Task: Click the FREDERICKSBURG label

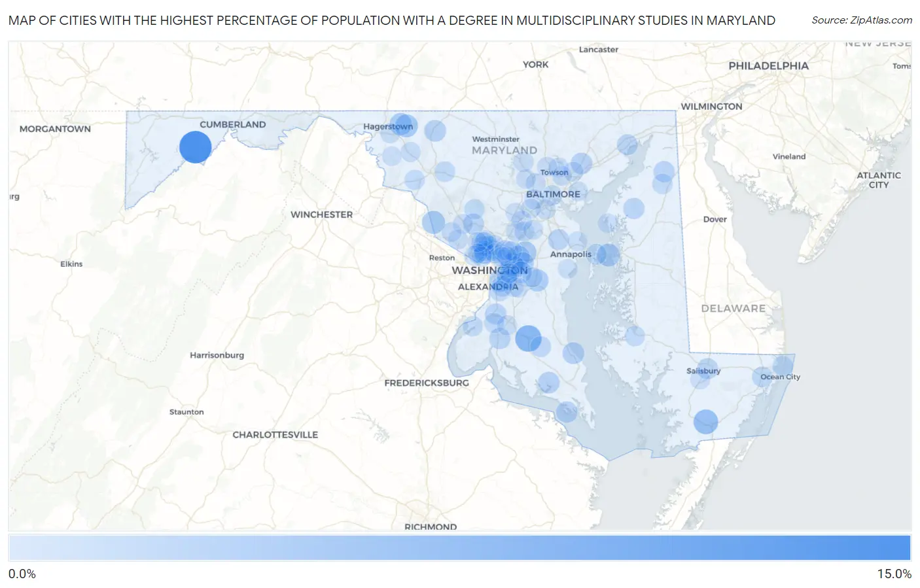Action: pos(427,383)
